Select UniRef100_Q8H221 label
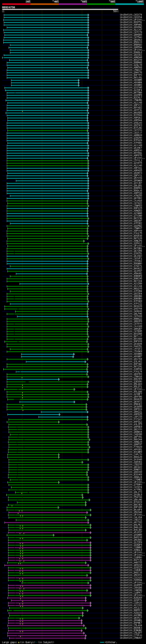The width and height of the screenshot is (146, 644). coord(131,412)
